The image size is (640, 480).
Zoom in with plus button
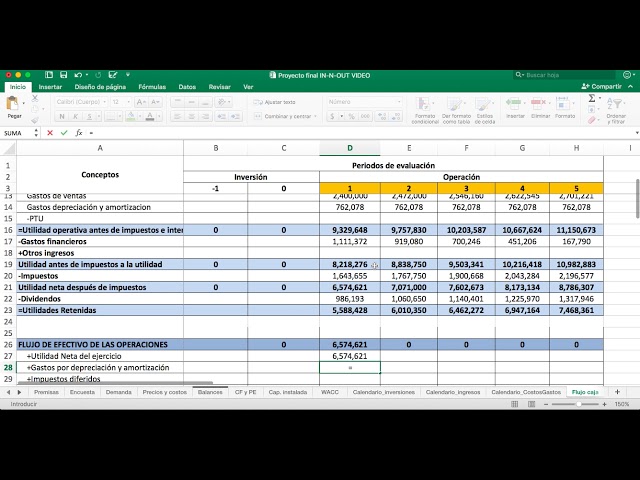pyautogui.click(x=604, y=404)
